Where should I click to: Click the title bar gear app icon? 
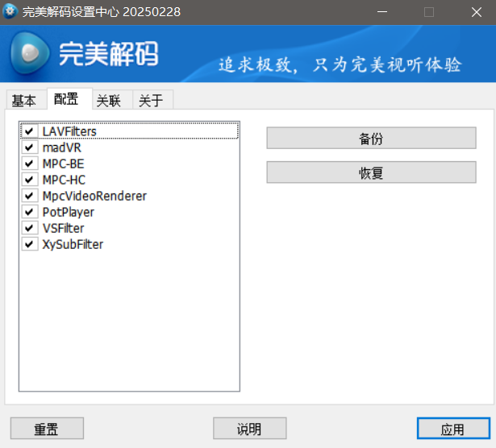point(10,11)
